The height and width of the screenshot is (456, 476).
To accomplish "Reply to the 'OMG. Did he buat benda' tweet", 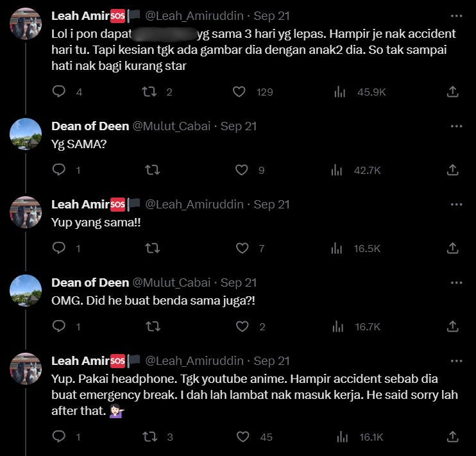I will (58, 326).
